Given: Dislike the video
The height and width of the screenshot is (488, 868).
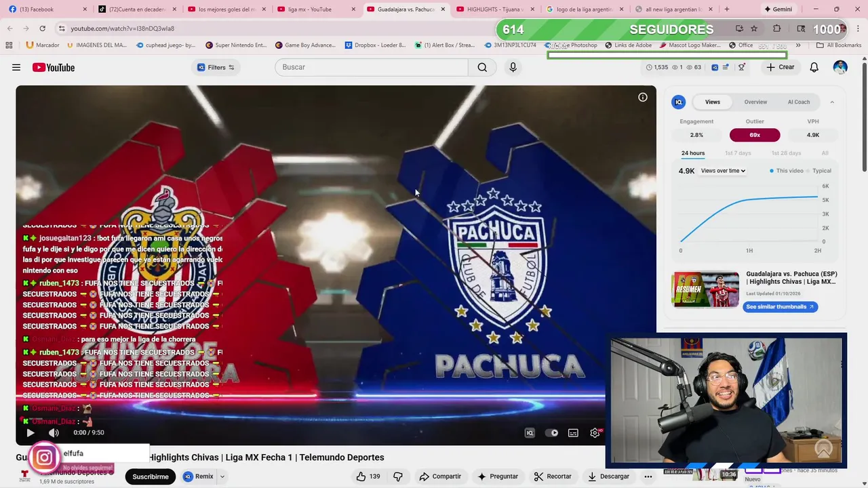Looking at the screenshot, I should 399,476.
